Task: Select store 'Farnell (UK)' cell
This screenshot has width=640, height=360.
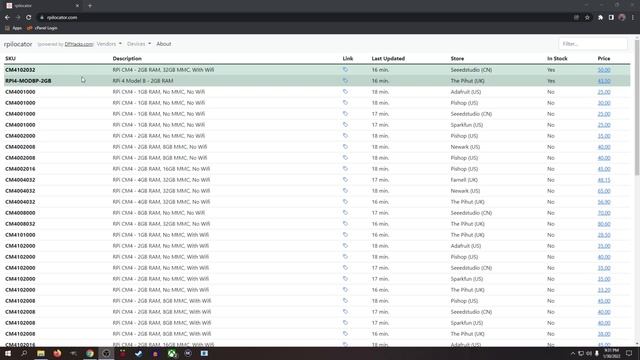Action: [x=464, y=180]
